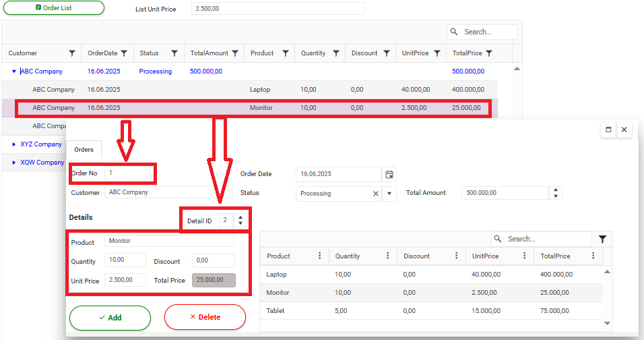The width and height of the screenshot is (644, 340).
Task: Expand the XYZ Company group
Action: 14,144
